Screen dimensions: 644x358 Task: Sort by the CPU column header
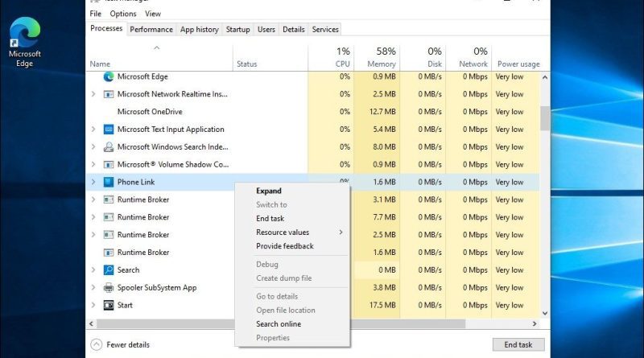coord(331,57)
